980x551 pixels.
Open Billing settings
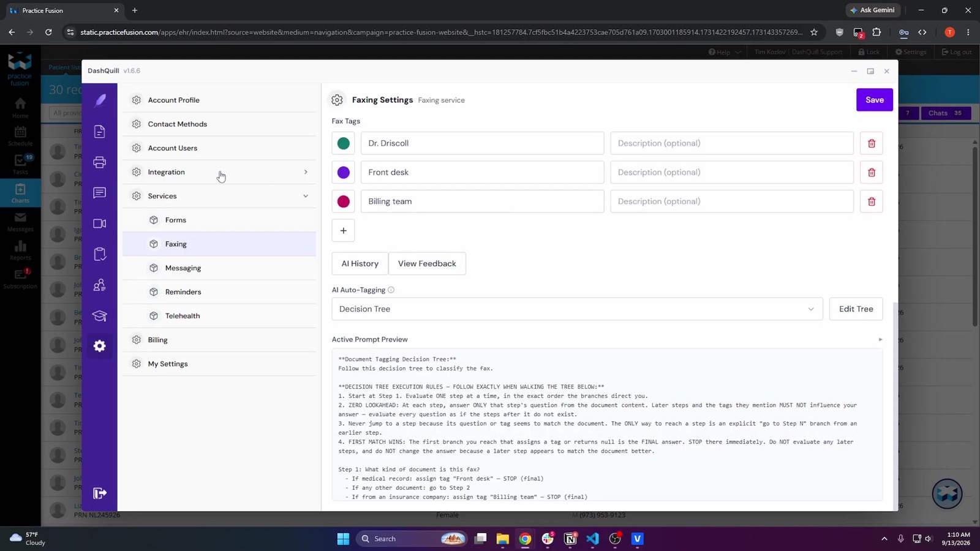pos(219,340)
